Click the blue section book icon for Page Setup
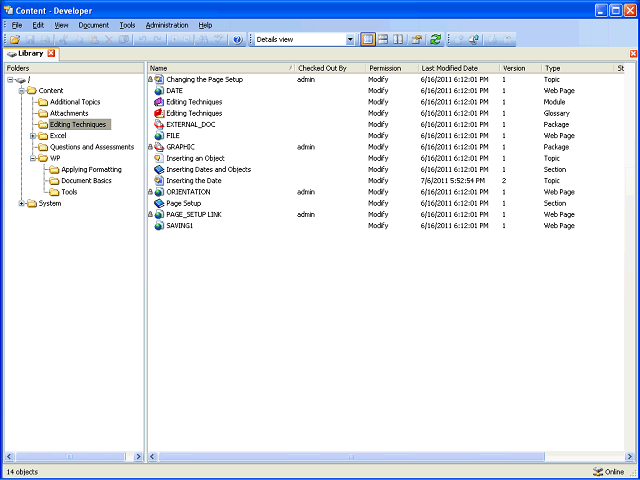 tap(159, 203)
